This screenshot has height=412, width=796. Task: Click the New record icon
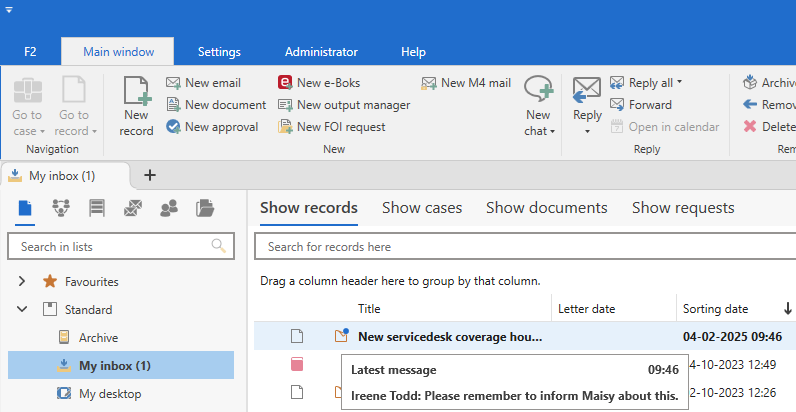pyautogui.click(x=136, y=95)
